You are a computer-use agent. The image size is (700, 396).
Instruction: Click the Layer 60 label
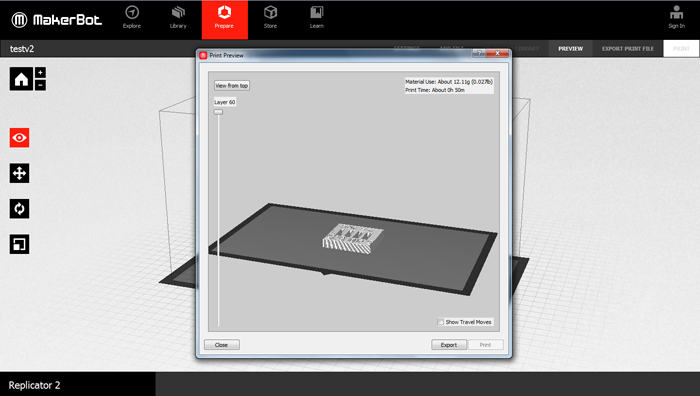point(225,102)
